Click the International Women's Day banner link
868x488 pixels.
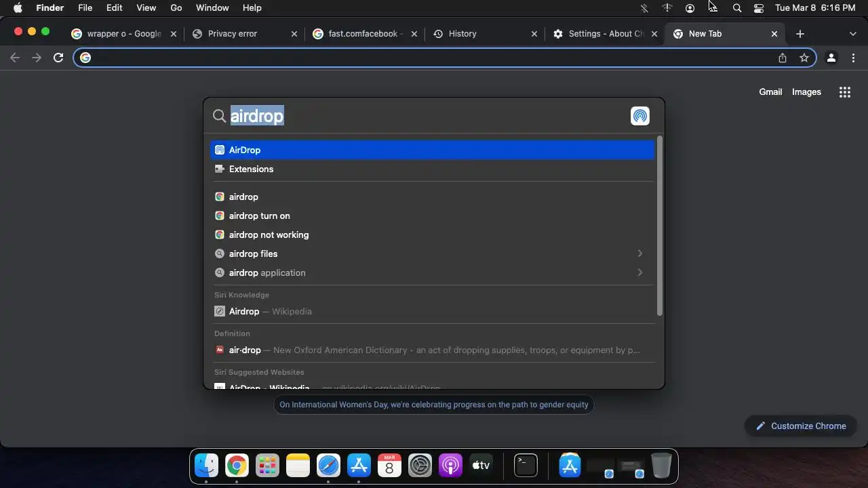pos(434,405)
